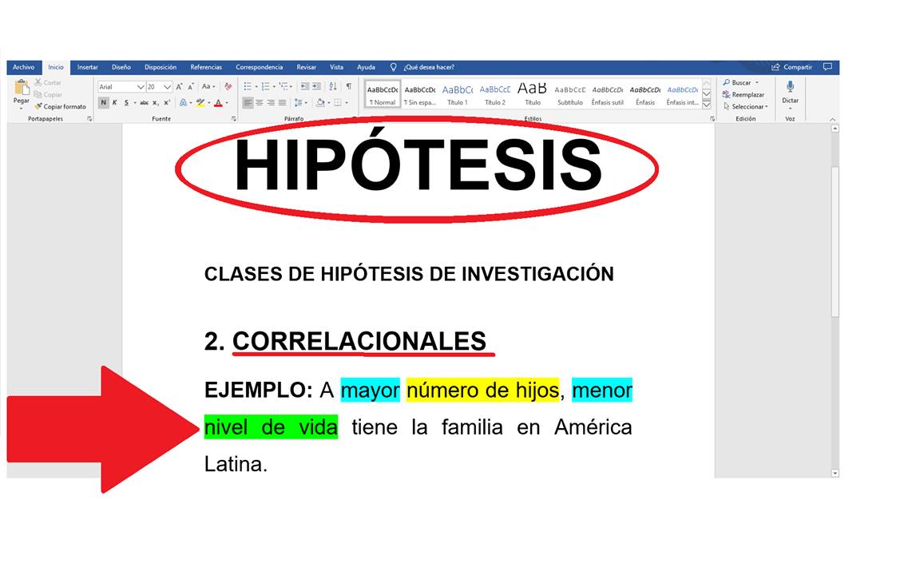Screen dimensions: 924x575
Task: Open the highlight color dropdown arrow
Action: click(208, 103)
